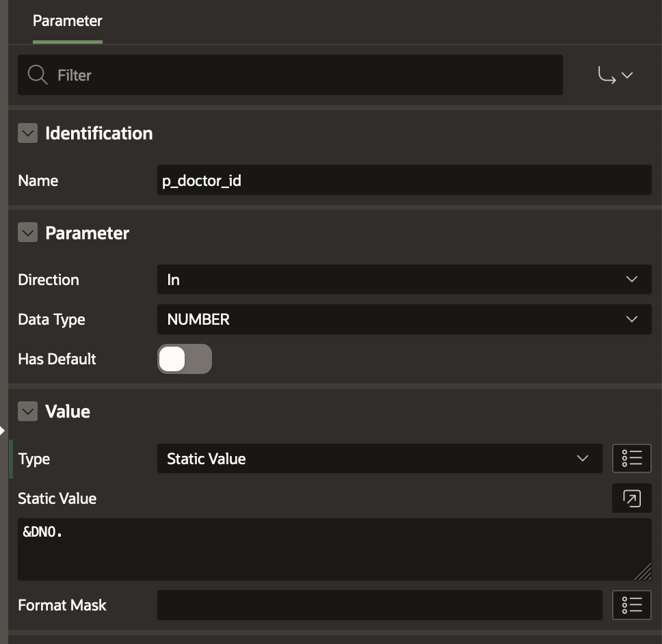Screen dimensions: 662x644
Task: Open the Format Mask pick list icon
Action: point(631,605)
